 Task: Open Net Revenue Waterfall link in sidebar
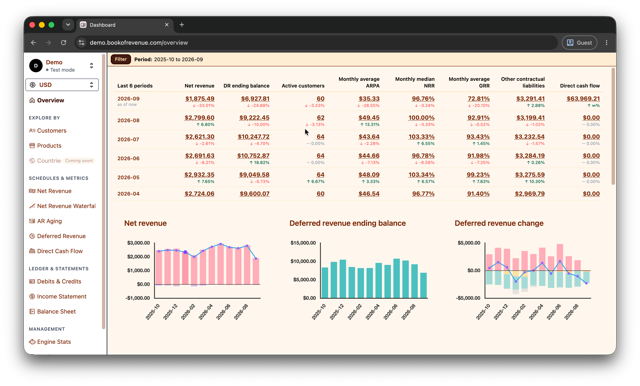(66, 206)
